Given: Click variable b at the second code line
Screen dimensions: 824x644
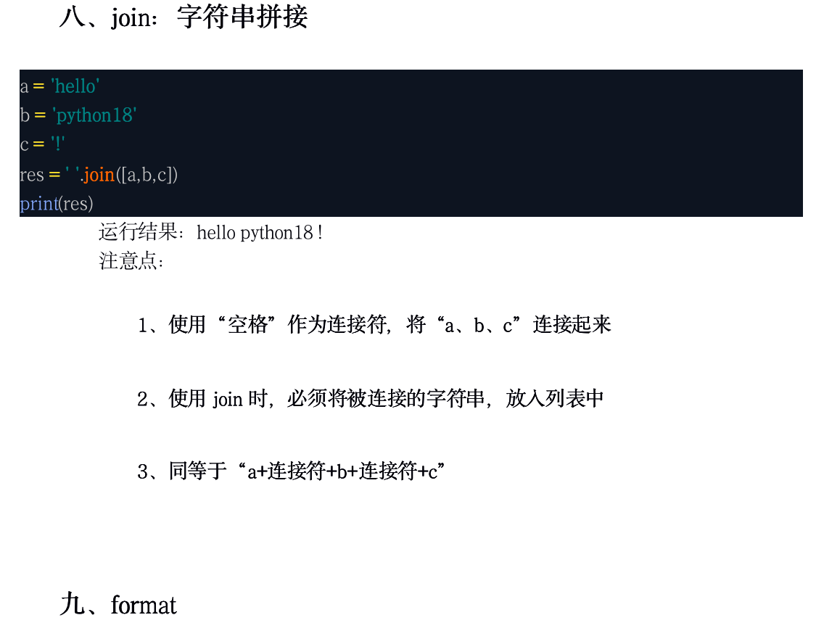Looking at the screenshot, I should tap(24, 115).
